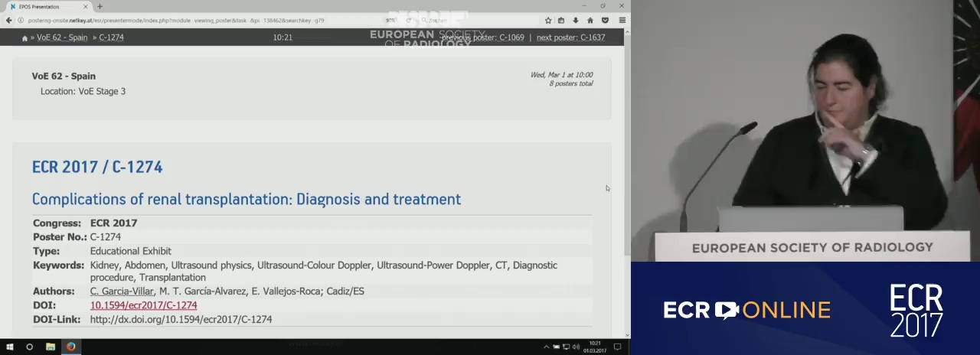Open the Firefox hamburger menu

pyautogui.click(x=622, y=21)
